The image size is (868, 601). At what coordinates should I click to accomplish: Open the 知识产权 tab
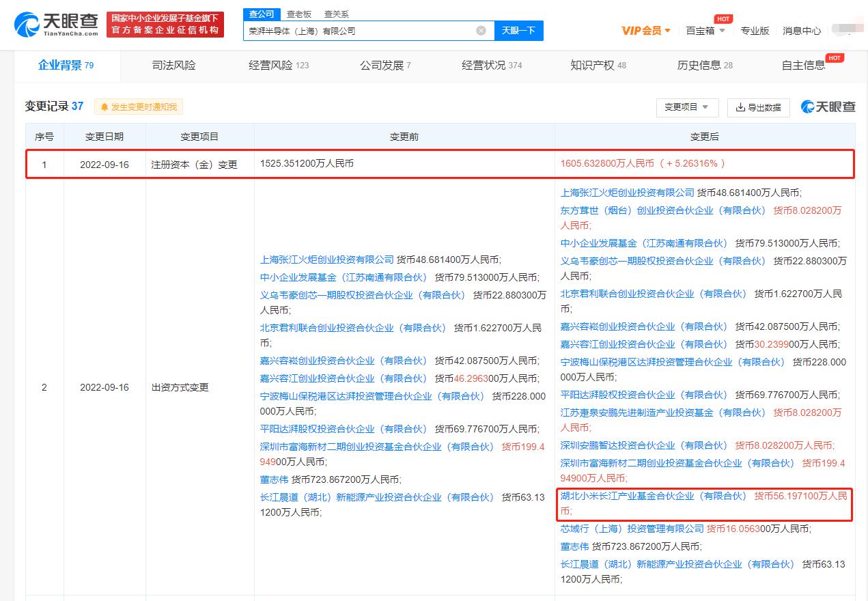click(598, 66)
